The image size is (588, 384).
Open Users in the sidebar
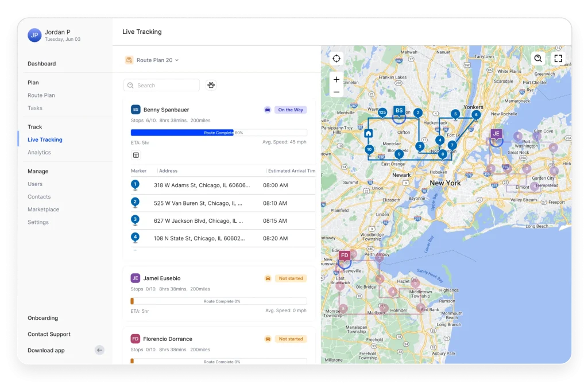35,184
